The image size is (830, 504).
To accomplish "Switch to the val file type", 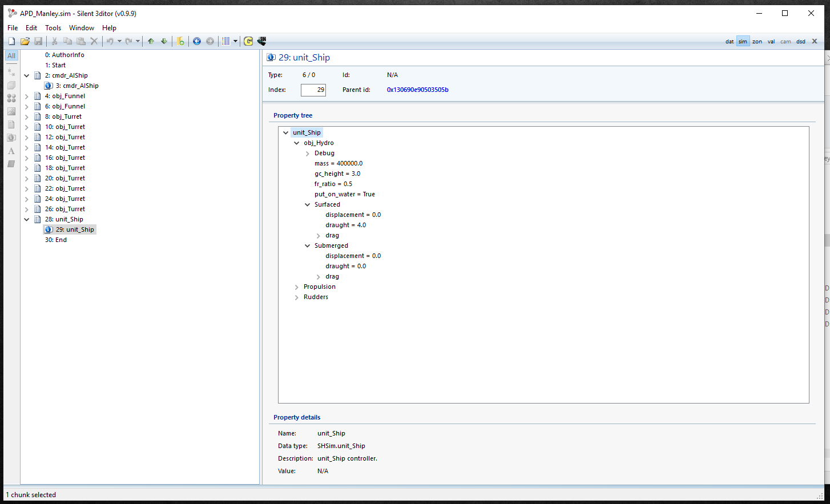I will coord(771,42).
